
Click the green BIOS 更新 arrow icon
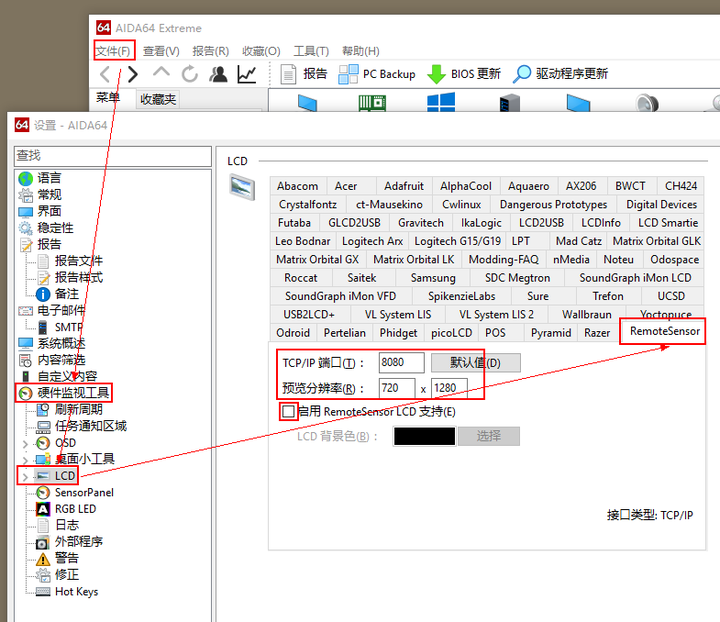(436, 74)
